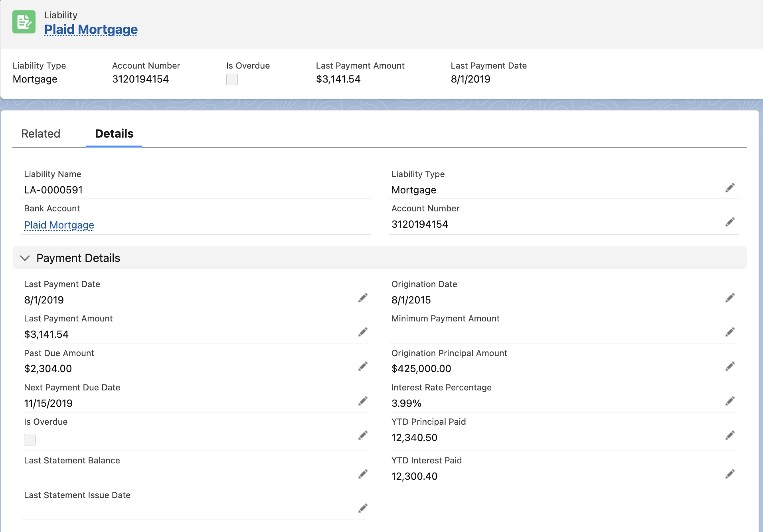Viewport: 763px width, 532px height.
Task: Edit Past Due Amount pencil icon
Action: [x=363, y=366]
